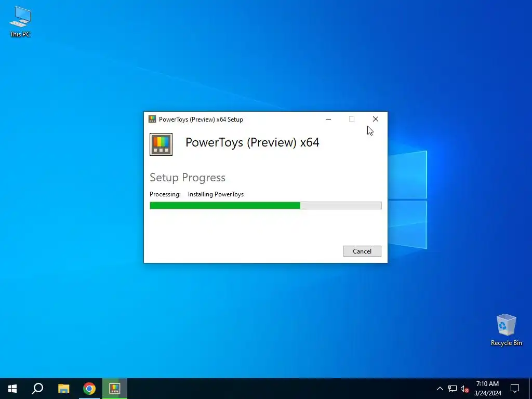The height and width of the screenshot is (399, 532).
Task: Click the "PowerToys (Preview) x64 Setup" window title
Action: (201, 119)
